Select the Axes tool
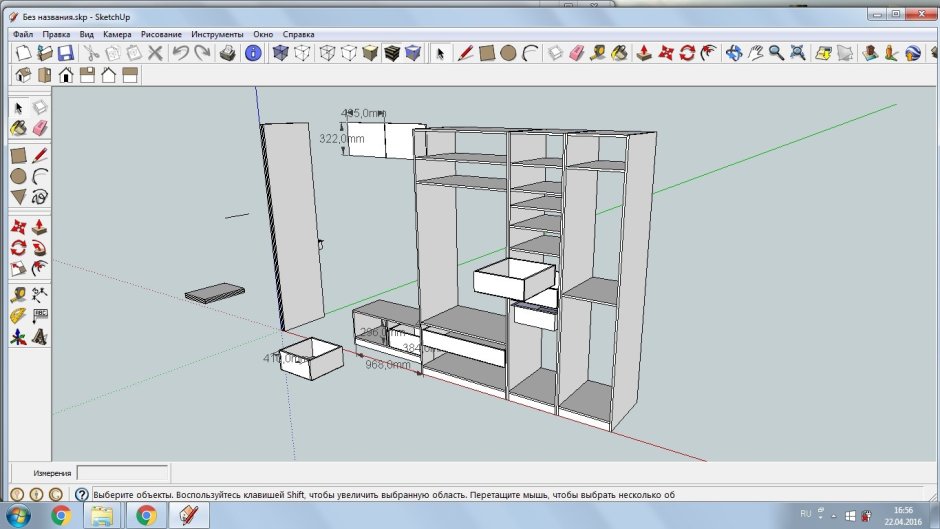 click(19, 337)
